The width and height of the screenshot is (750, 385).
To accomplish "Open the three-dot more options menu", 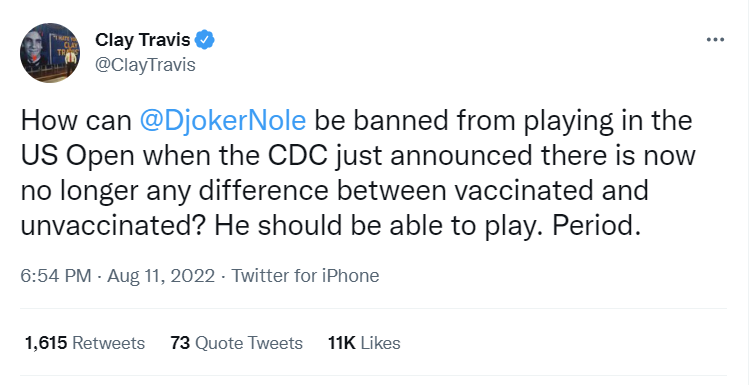I will 715,40.
